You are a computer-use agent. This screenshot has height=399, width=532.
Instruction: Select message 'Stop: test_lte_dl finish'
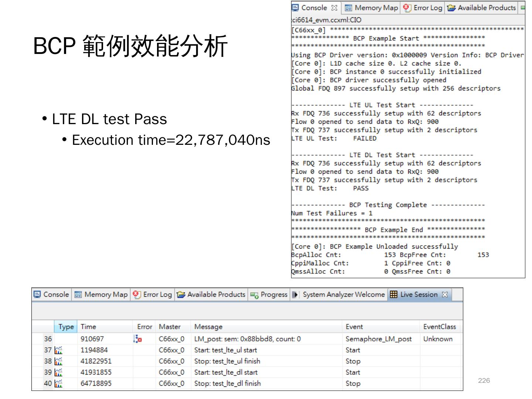pos(228,383)
